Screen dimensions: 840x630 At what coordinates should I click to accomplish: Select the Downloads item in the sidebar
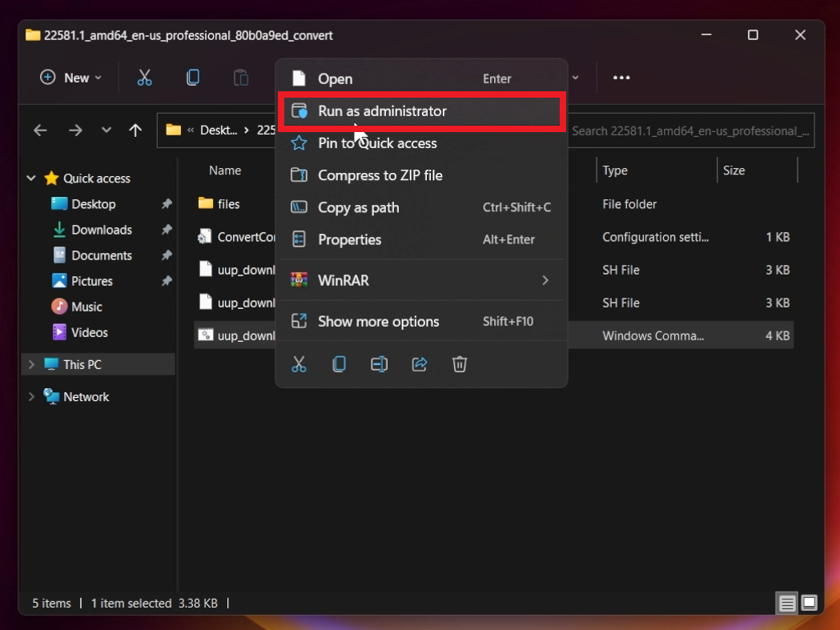(102, 230)
